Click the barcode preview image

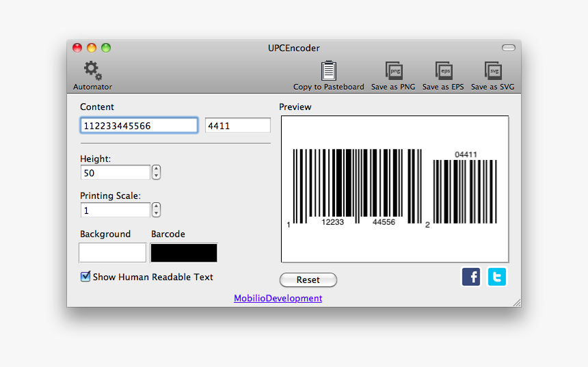pos(395,189)
